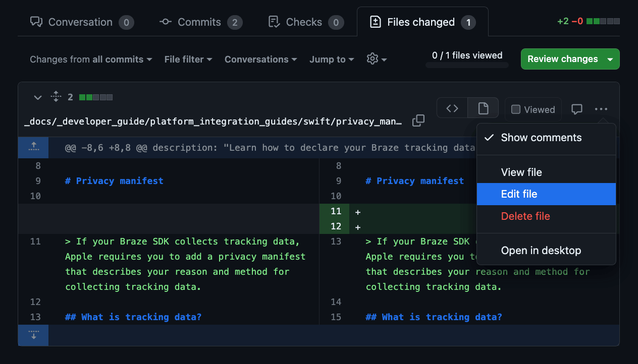The image size is (638, 364).
Task: Switch to source diff view icon
Action: pyautogui.click(x=452, y=108)
